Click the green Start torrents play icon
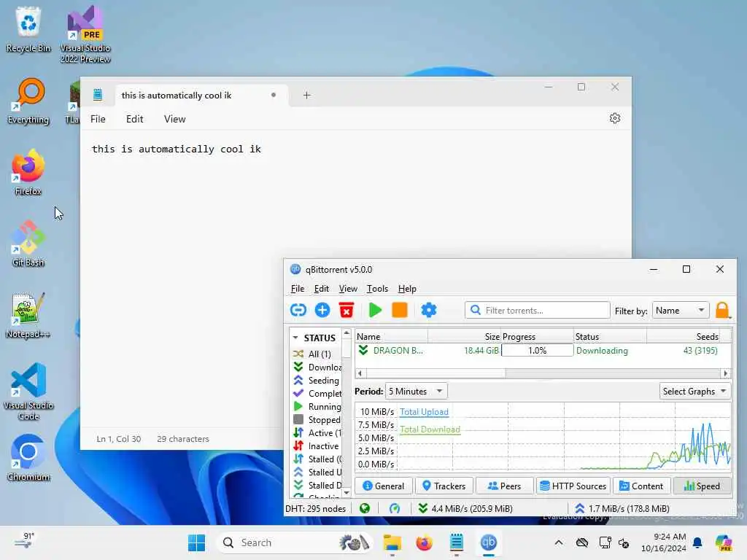The height and width of the screenshot is (560, 747). (376, 311)
